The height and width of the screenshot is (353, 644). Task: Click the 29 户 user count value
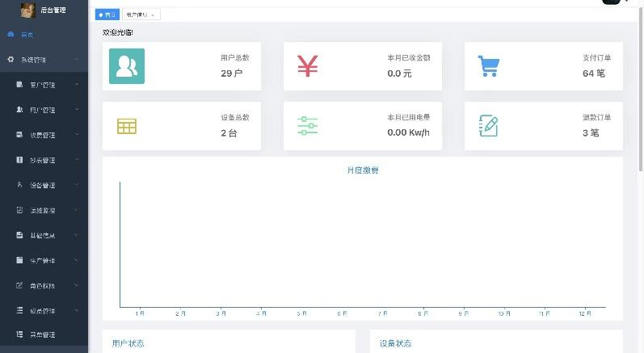232,74
